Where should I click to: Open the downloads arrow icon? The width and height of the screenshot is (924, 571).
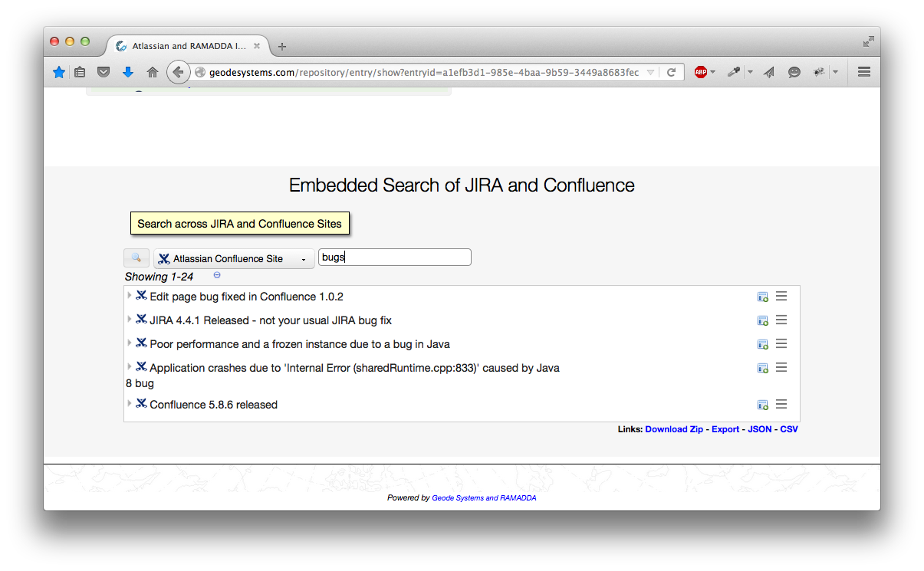128,72
